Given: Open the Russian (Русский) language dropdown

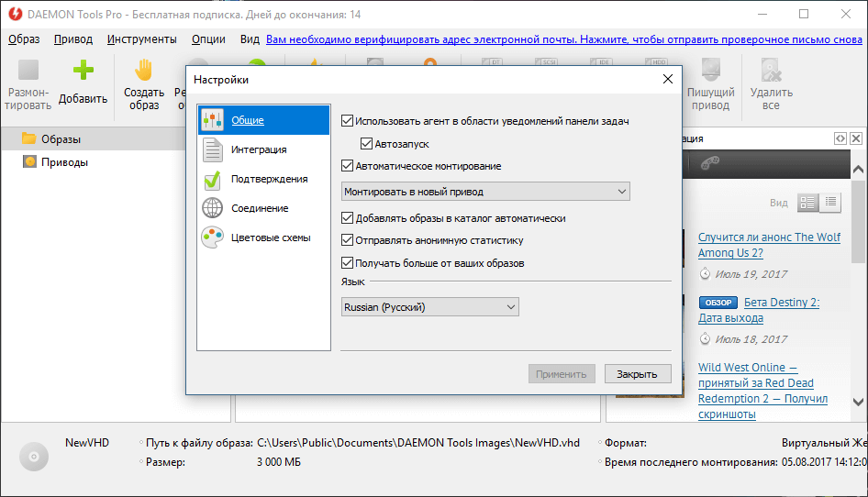Looking at the screenshot, I should pos(430,307).
